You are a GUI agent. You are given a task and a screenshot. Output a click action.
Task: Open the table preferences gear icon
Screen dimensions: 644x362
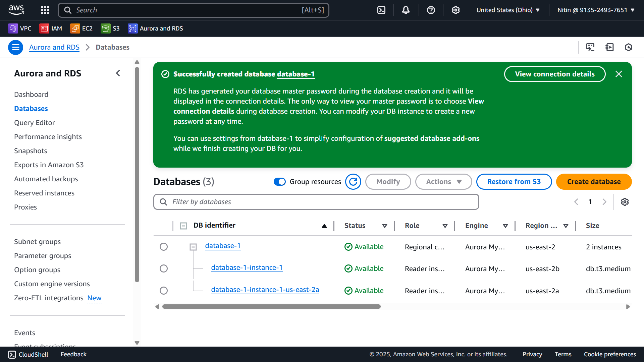[625, 202]
